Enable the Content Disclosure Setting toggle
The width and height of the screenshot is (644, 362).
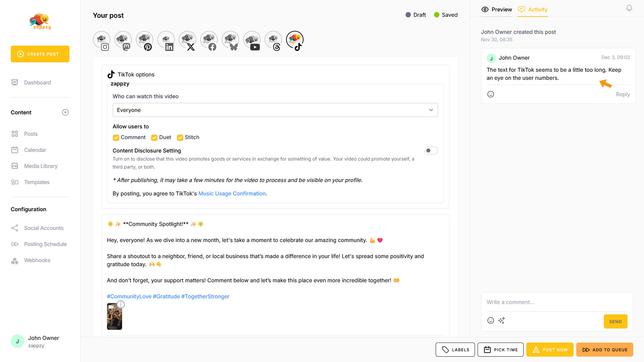pos(431,150)
